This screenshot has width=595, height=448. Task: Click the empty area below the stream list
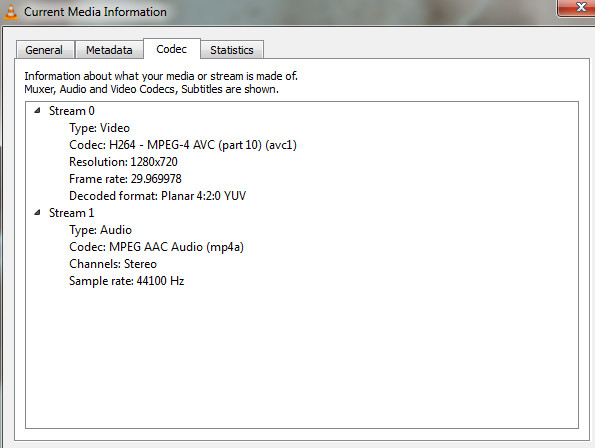(302, 358)
